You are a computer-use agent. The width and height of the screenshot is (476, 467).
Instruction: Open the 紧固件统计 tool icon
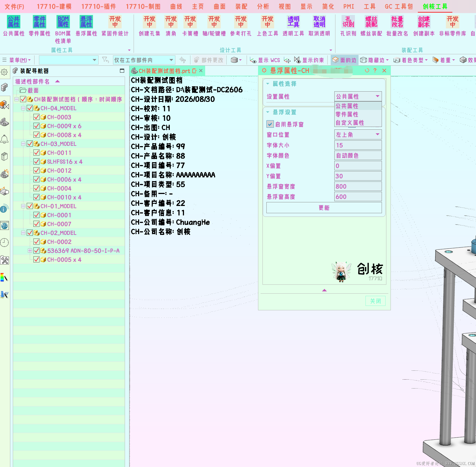pos(115,22)
